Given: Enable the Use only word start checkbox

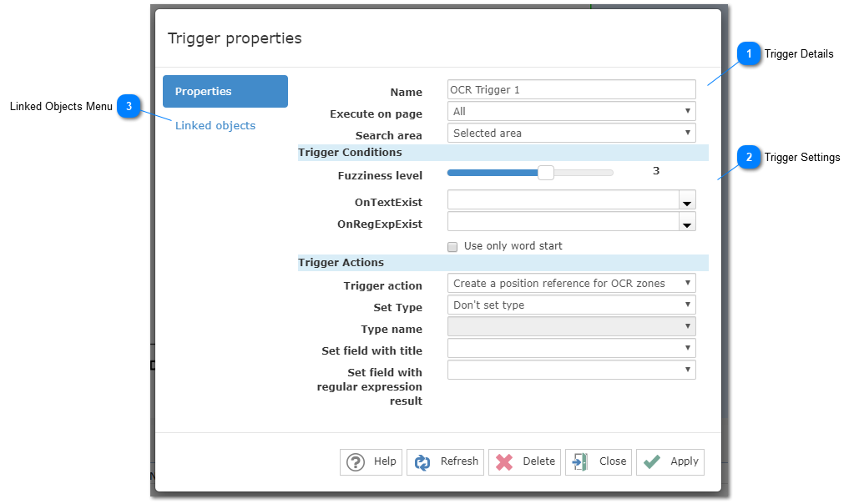Looking at the screenshot, I should (452, 246).
